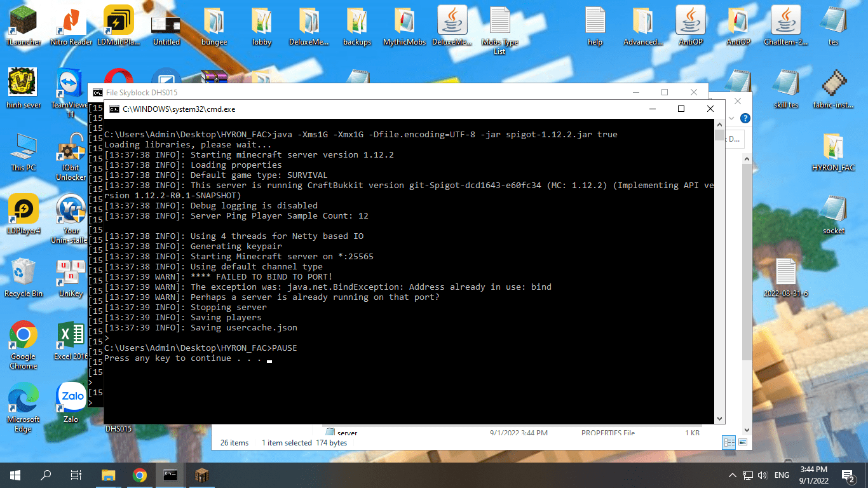Open the cmd.exe title bar system menu icon
The image size is (868, 488).
coord(114,109)
